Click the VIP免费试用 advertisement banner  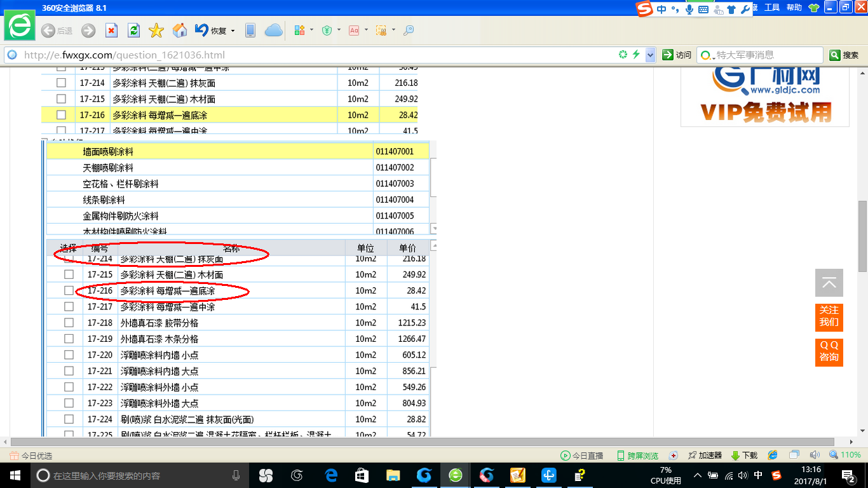(766, 98)
